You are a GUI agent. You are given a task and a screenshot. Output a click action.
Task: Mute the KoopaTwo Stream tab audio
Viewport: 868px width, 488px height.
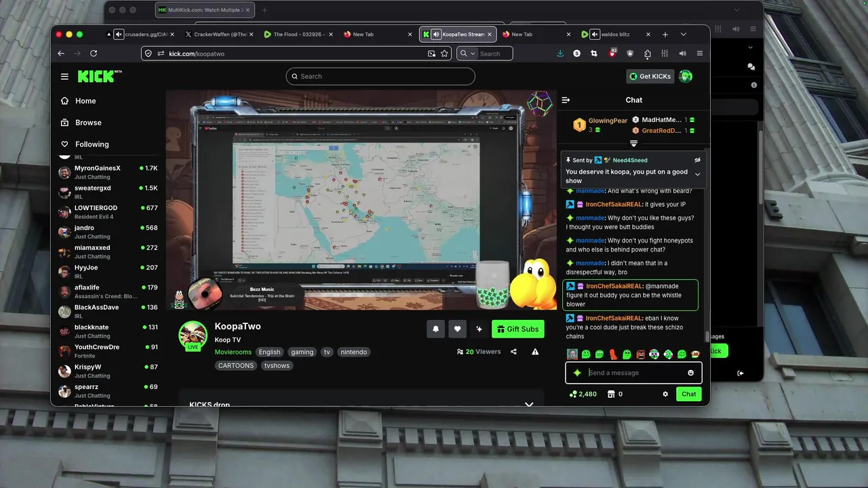pyautogui.click(x=436, y=35)
